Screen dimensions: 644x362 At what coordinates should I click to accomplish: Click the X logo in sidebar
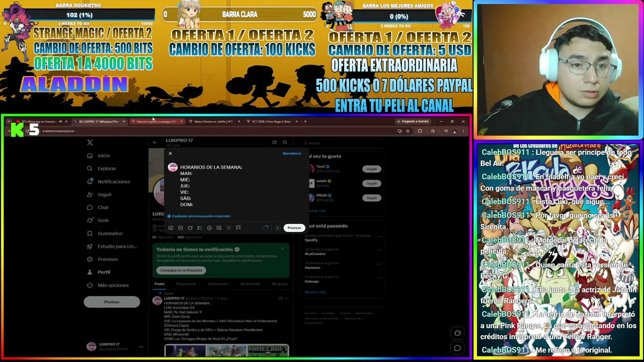90,143
